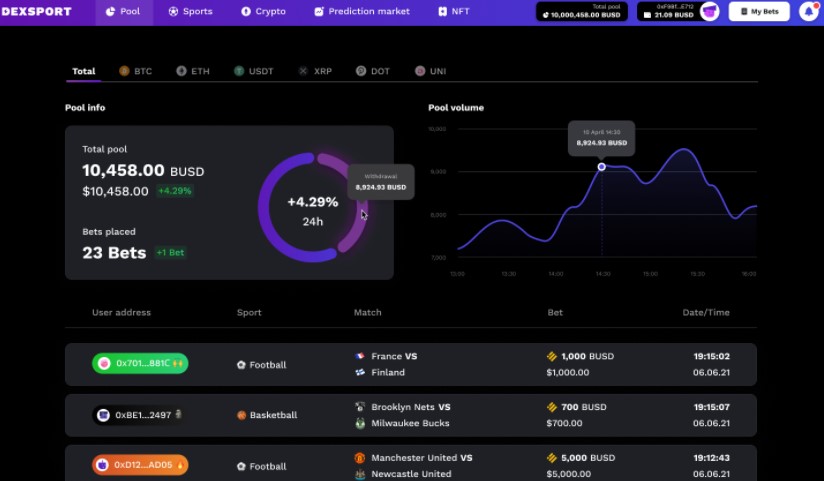
Task: Click the pool volume chart data point marker
Action: click(x=602, y=167)
